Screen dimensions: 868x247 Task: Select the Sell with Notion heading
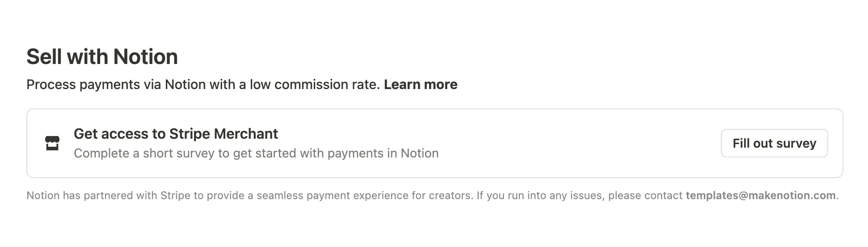coord(102,57)
